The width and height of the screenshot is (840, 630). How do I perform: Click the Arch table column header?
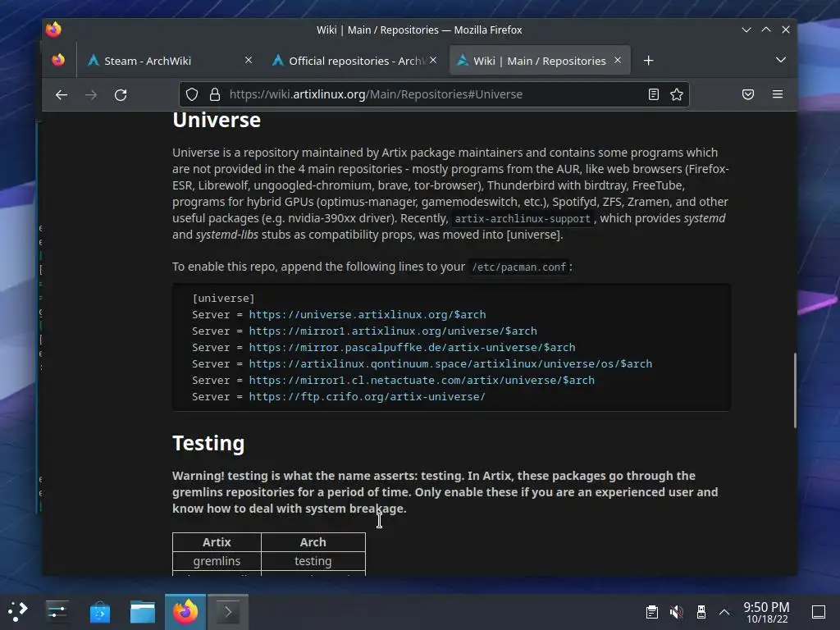coord(313,542)
